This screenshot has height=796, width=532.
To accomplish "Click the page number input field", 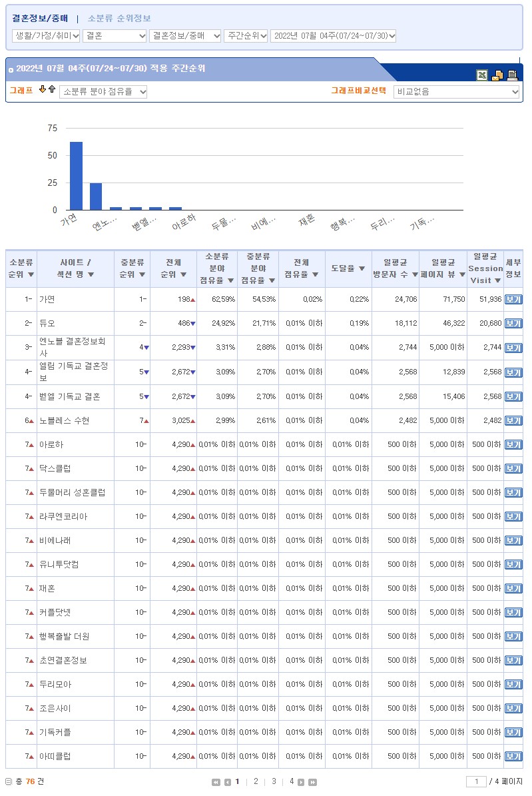I will [x=476, y=782].
